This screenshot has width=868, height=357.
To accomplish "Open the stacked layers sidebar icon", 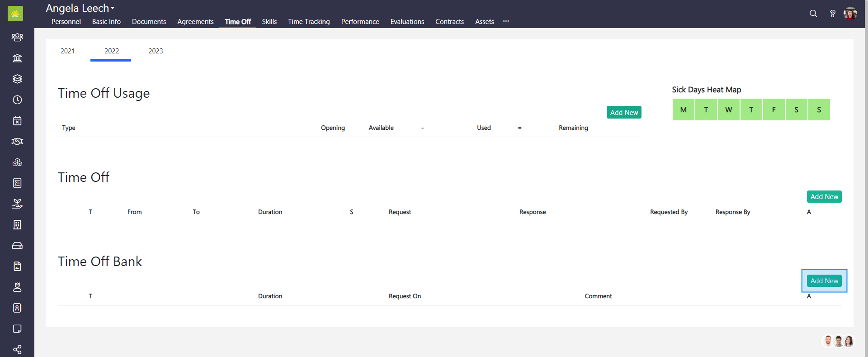I will [x=17, y=79].
